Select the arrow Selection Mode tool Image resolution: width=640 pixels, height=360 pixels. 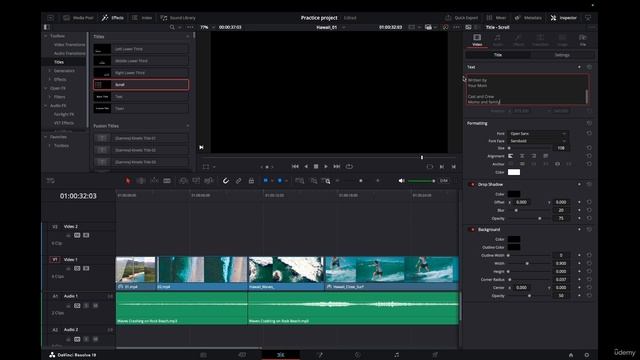click(x=128, y=180)
